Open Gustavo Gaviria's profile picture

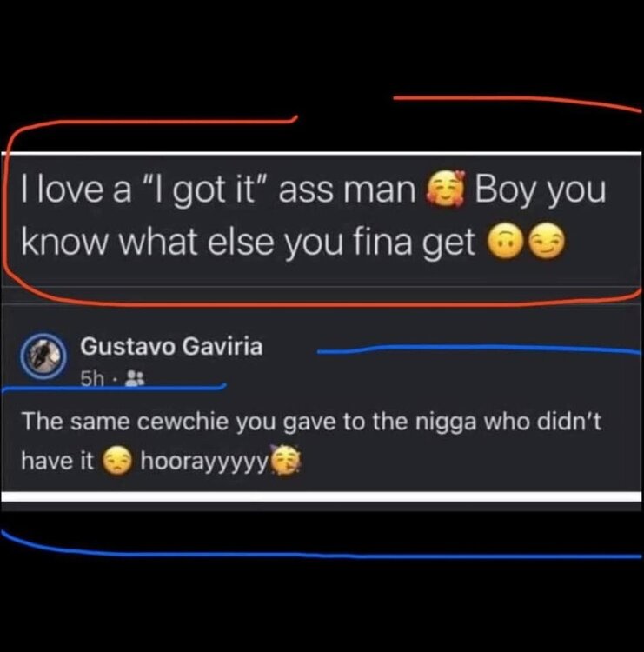tap(44, 356)
